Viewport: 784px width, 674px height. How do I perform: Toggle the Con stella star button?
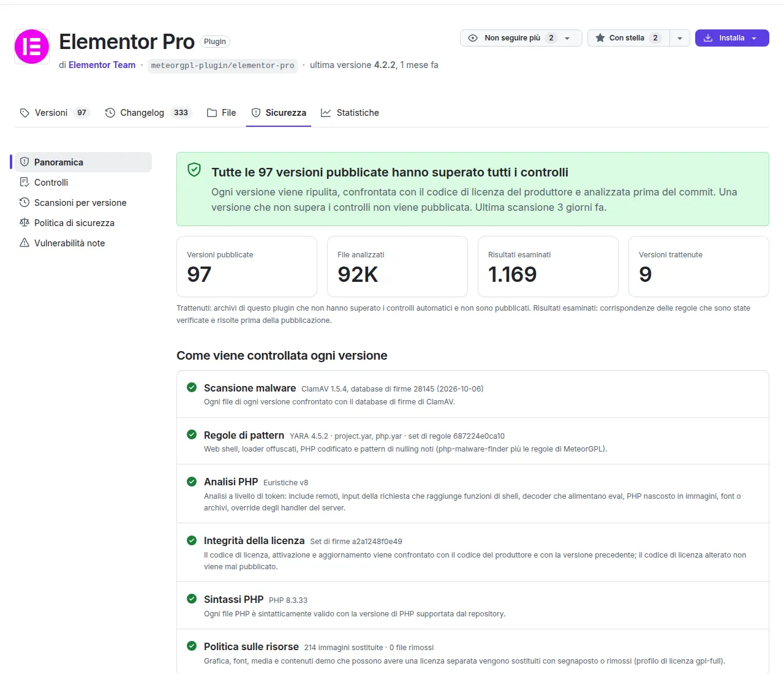tap(628, 38)
